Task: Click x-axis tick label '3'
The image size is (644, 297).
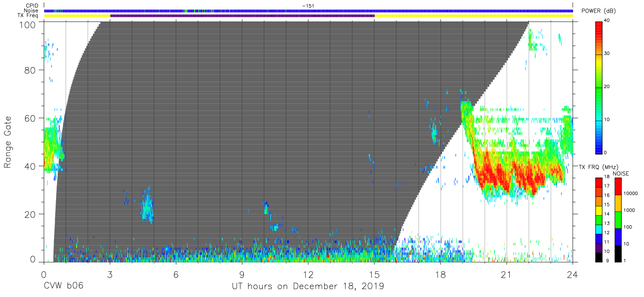Action: pyautogui.click(x=110, y=274)
